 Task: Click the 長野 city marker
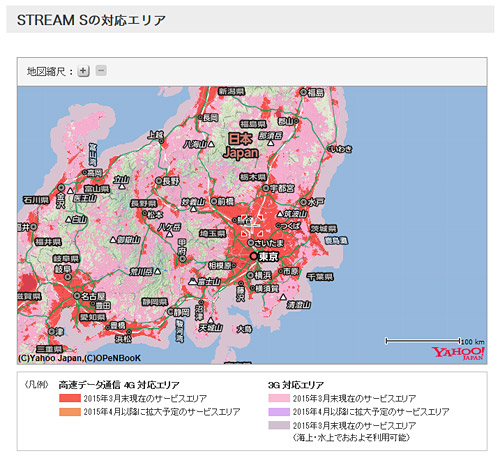coord(159,181)
